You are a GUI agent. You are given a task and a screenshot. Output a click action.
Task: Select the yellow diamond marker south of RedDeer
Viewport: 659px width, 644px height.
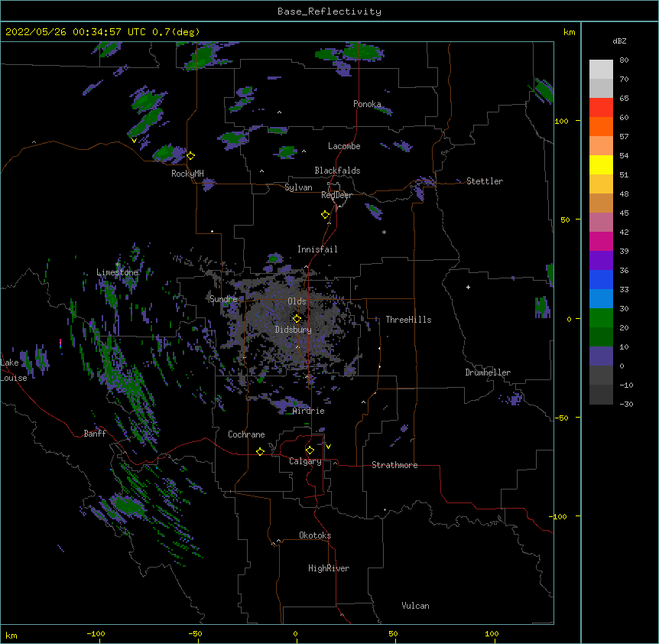325,215
